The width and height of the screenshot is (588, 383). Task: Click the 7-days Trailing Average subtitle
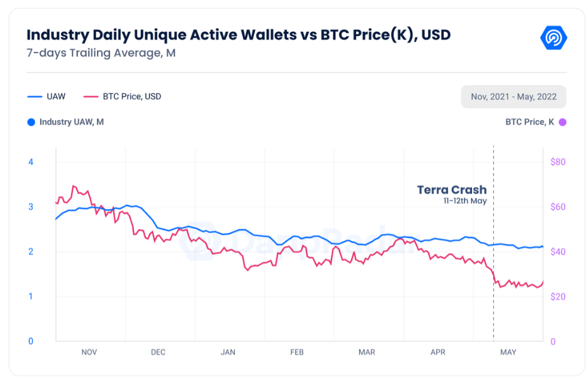pos(101,53)
